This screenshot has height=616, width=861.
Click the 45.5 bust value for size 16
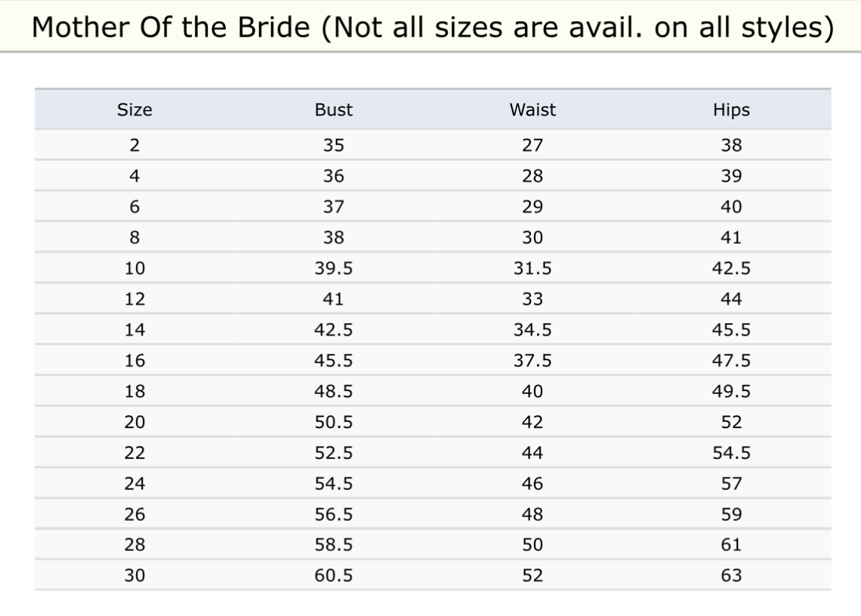(333, 361)
